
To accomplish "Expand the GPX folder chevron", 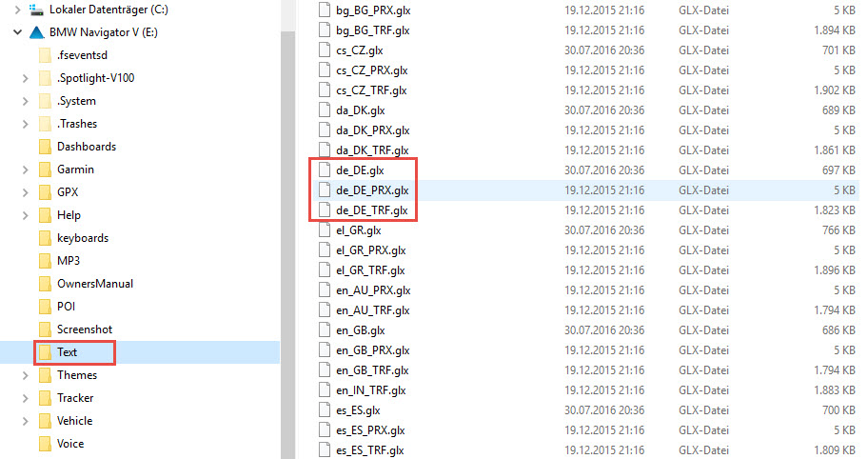I will pyautogui.click(x=26, y=192).
